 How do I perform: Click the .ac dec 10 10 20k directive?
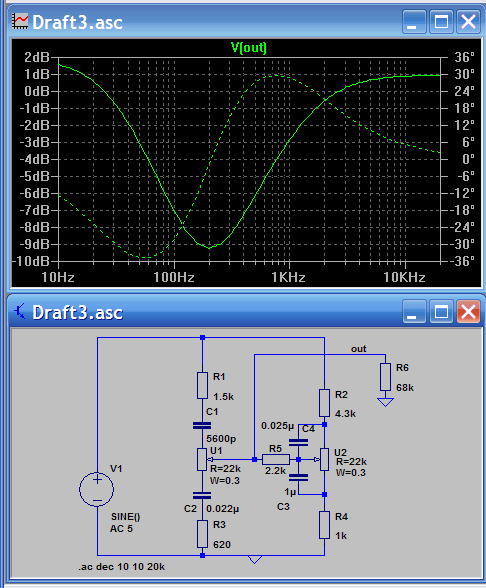[x=122, y=567]
